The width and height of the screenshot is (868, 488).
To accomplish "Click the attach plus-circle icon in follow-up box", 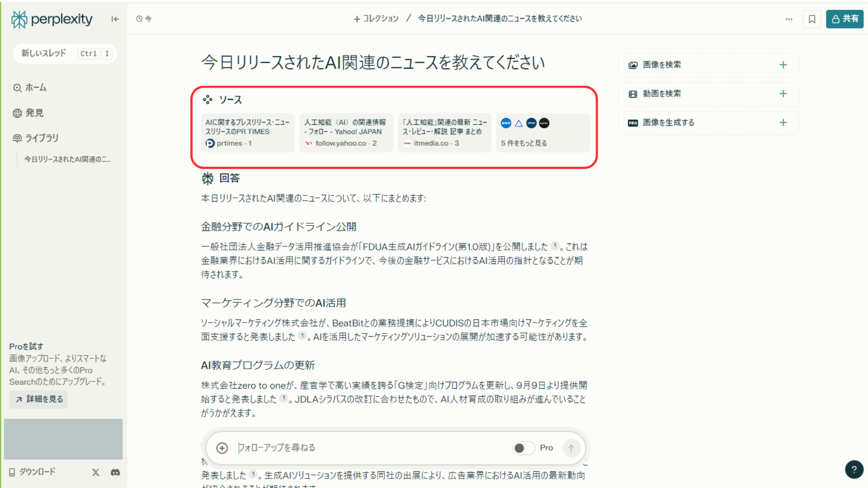I will tap(222, 448).
